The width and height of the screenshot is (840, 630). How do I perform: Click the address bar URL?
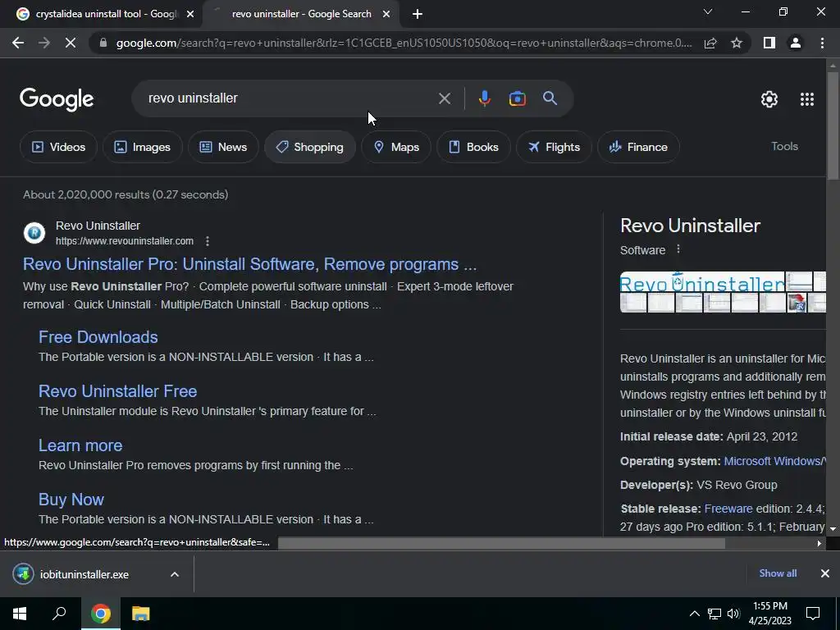pyautogui.click(x=404, y=43)
